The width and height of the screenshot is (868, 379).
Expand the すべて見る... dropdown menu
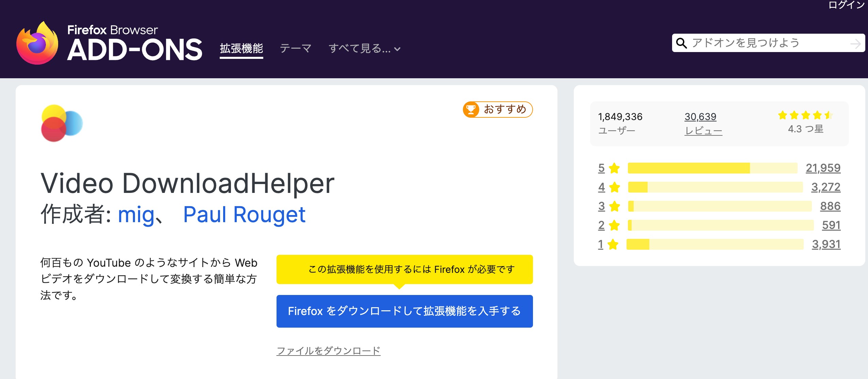click(364, 49)
